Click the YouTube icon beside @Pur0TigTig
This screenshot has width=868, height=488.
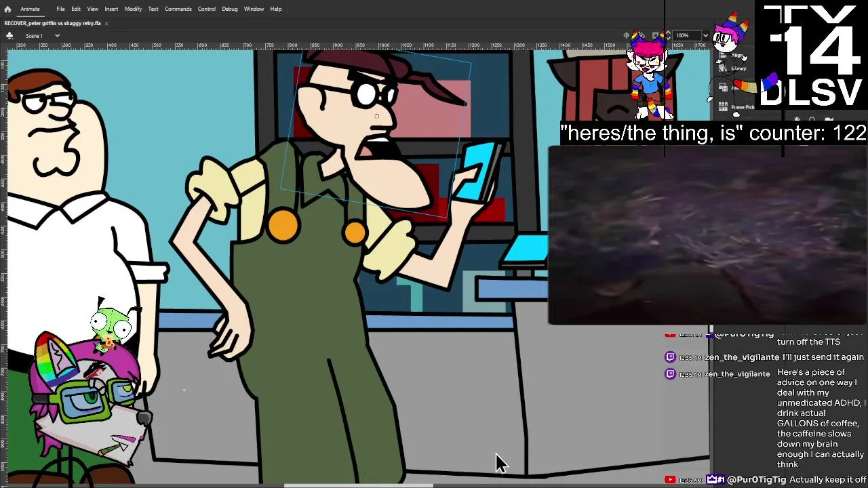tap(670, 480)
